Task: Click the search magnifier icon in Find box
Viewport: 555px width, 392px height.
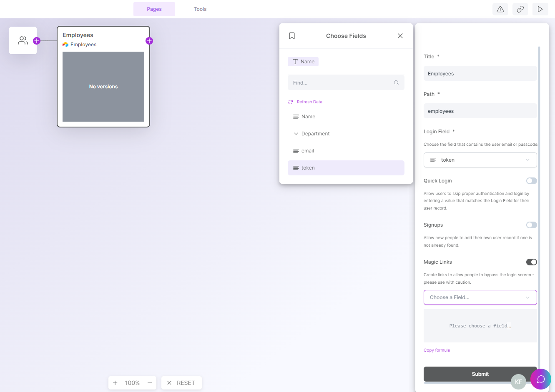Action: 396,82
